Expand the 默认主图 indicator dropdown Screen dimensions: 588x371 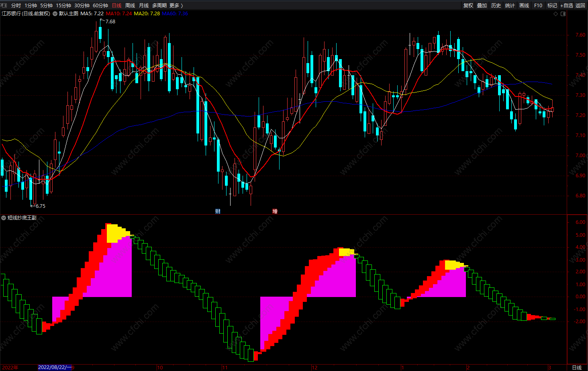click(x=55, y=14)
